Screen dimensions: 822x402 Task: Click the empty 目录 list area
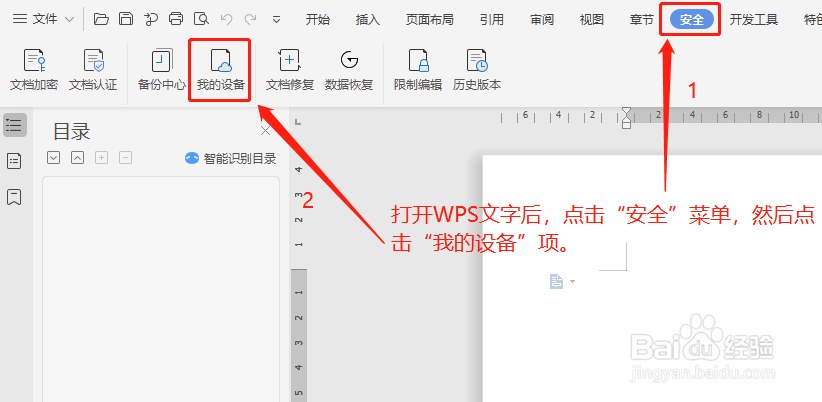point(161,289)
